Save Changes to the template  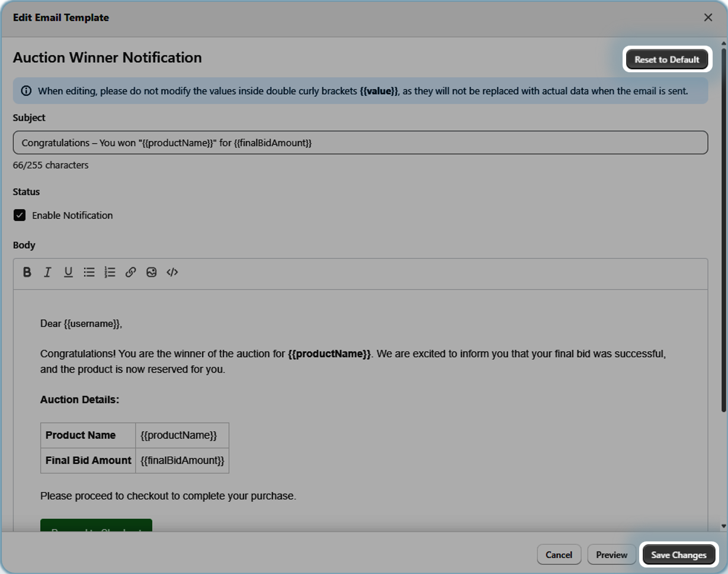coord(678,555)
